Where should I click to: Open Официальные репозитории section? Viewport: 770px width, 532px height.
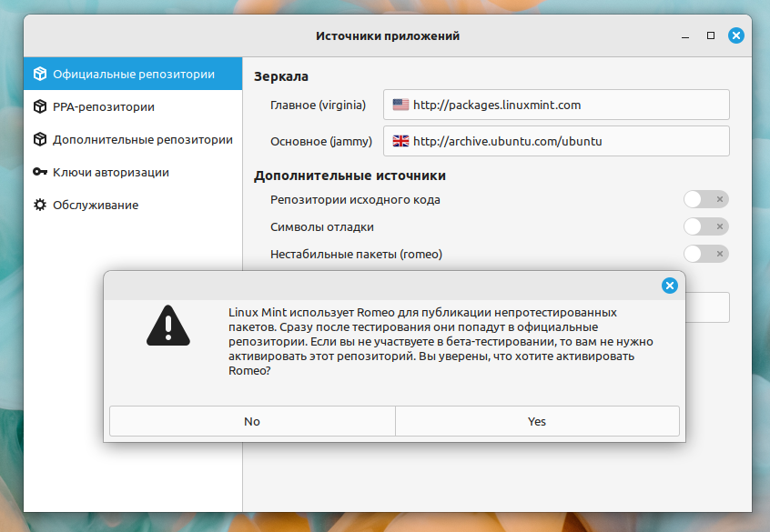click(133, 74)
